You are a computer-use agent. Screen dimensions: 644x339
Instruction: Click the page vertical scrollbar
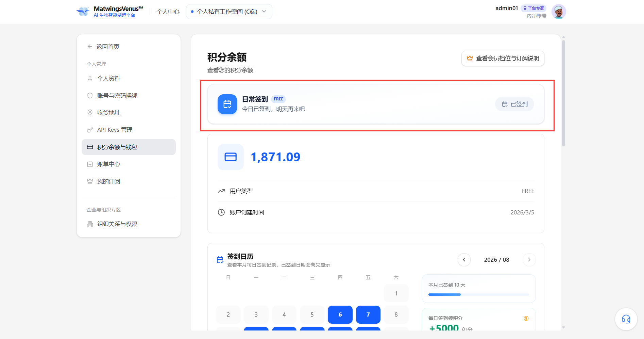[x=563, y=94]
